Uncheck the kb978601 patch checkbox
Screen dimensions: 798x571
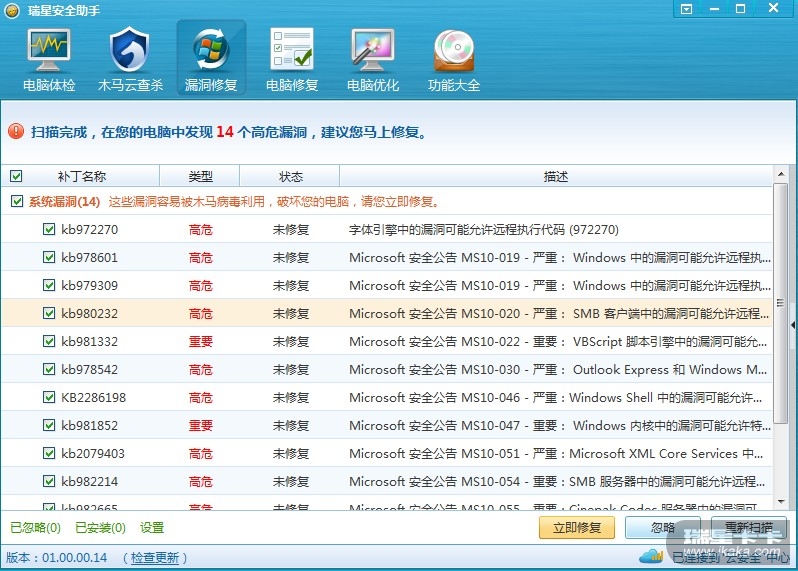click(x=49, y=257)
